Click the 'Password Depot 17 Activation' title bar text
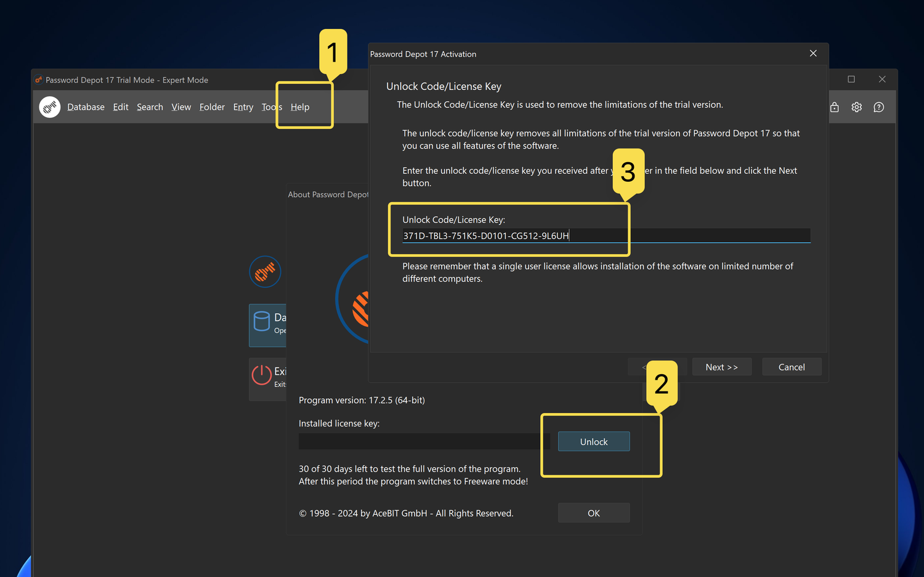Image resolution: width=924 pixels, height=577 pixels. (x=423, y=54)
